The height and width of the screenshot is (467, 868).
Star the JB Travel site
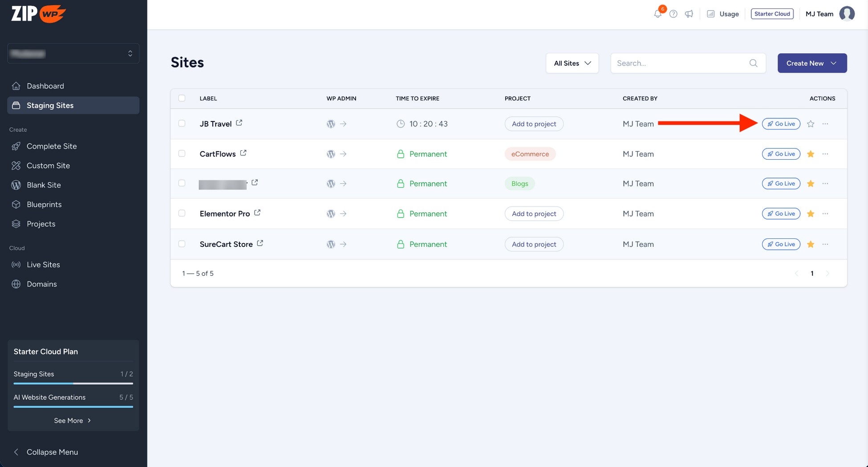pyautogui.click(x=811, y=124)
